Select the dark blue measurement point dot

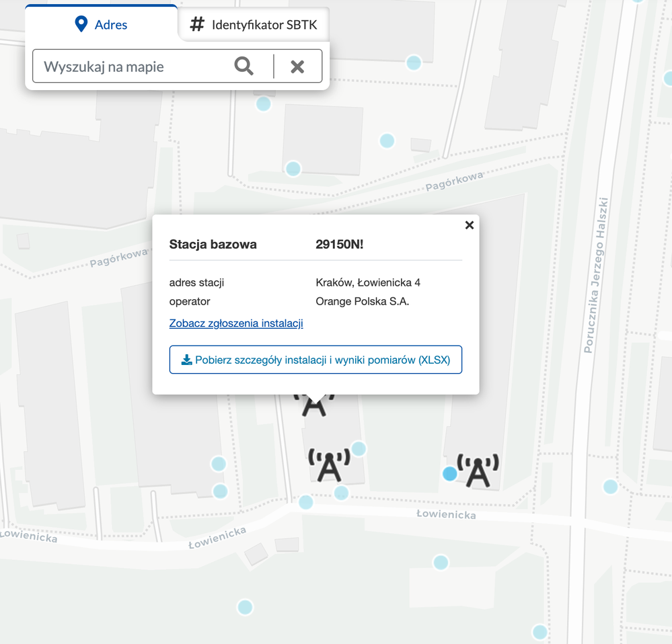(x=449, y=473)
